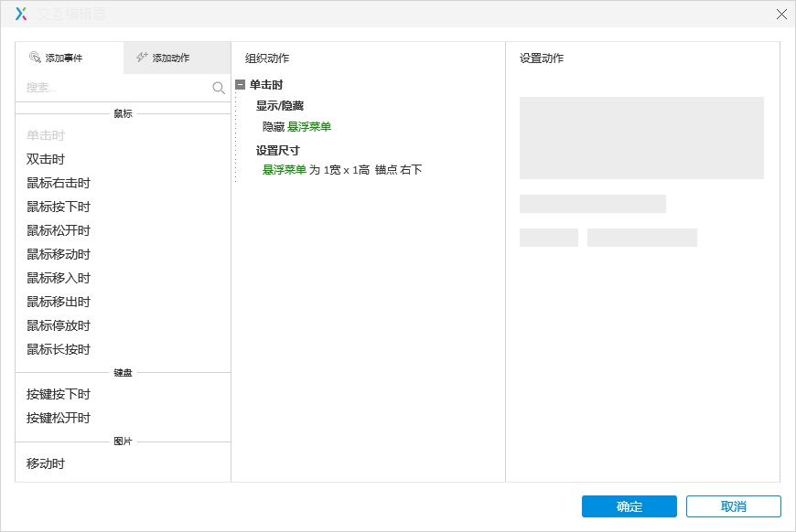This screenshot has width=796, height=532.
Task: Select the 单击时 case header
Action: coord(266,85)
